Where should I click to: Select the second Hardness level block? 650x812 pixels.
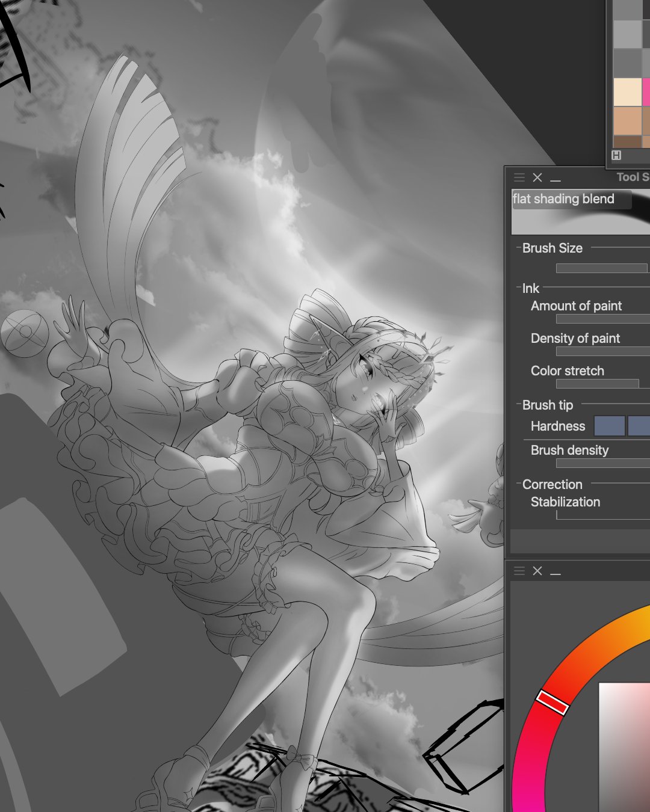[639, 426]
